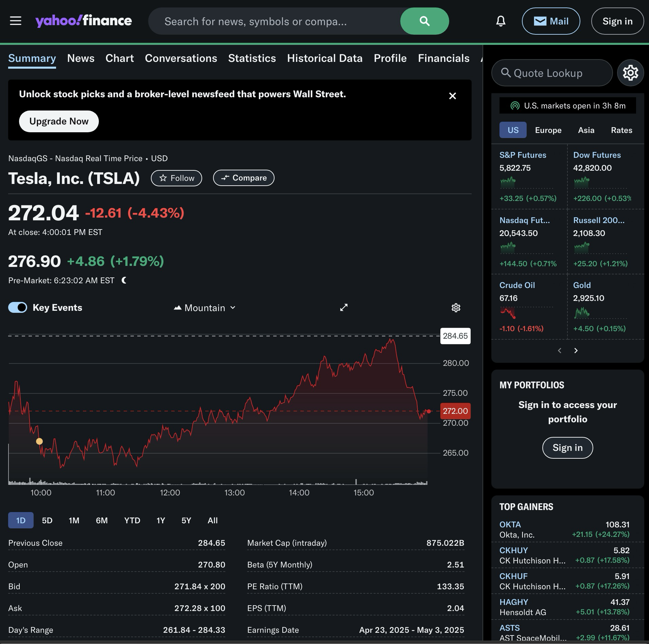Select the US markets tab
Viewport: 649px width, 644px height.
513,130
